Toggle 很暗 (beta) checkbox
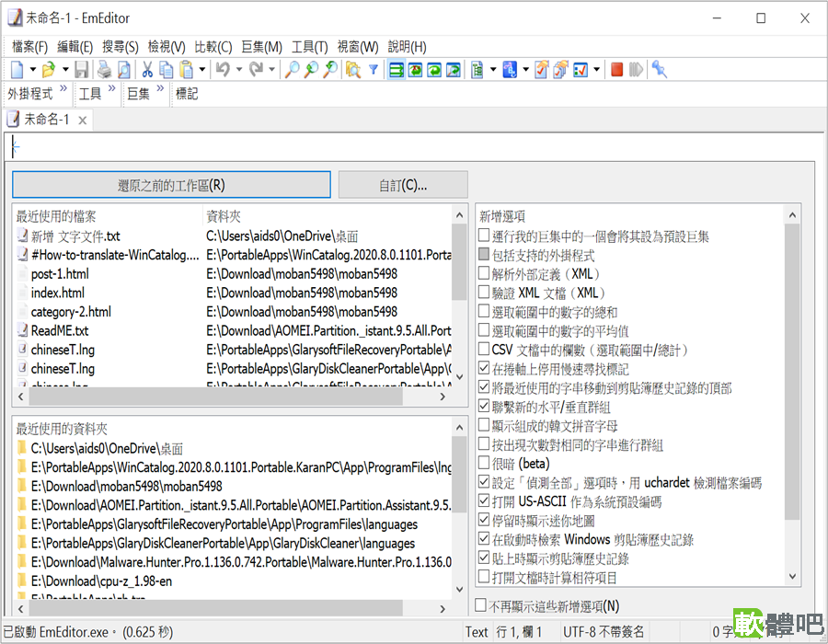Screen dimensions: 828x644 (x=484, y=463)
